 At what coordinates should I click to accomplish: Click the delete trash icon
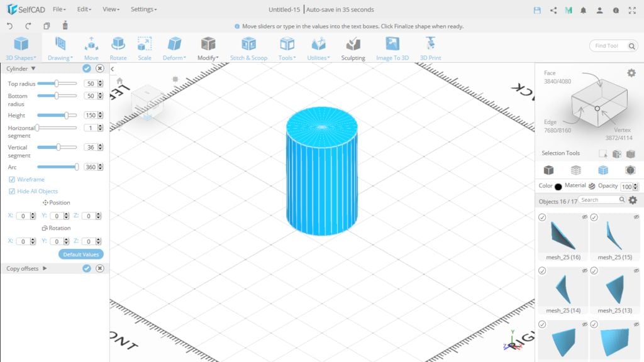(x=65, y=26)
